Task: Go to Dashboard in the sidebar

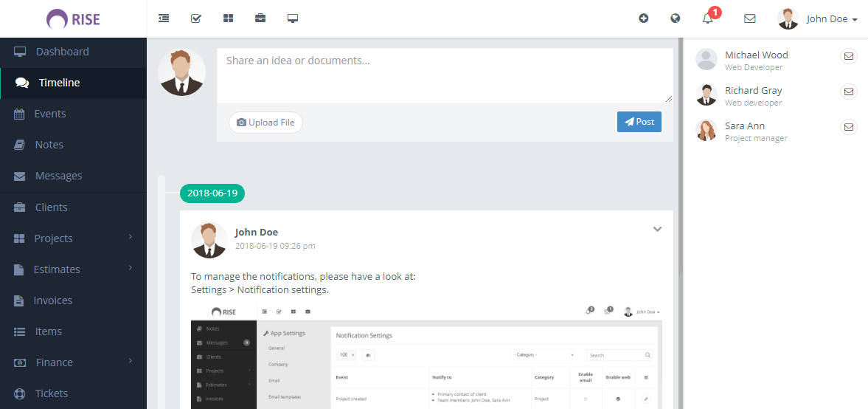Action: coord(62,52)
